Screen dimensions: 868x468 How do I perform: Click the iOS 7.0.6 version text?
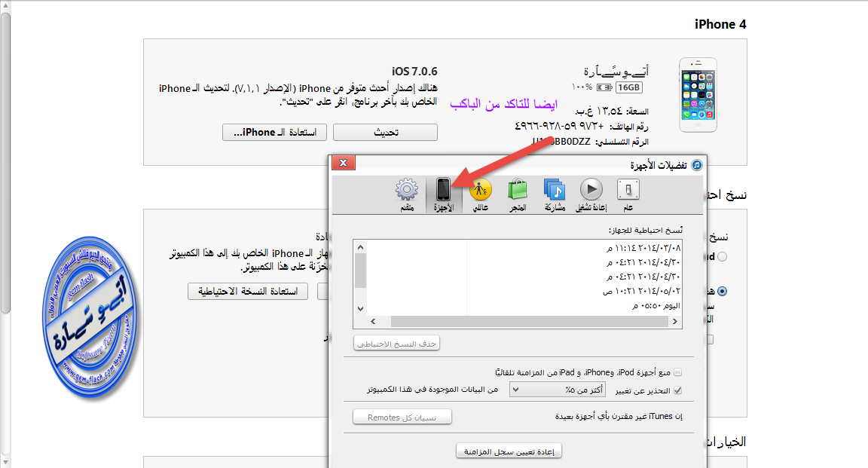point(414,72)
